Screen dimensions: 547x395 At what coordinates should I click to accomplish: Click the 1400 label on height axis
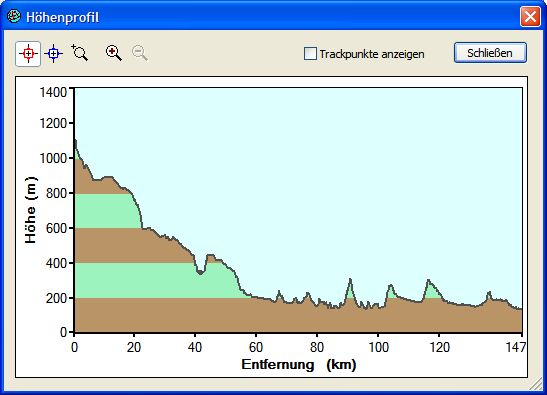point(53,92)
